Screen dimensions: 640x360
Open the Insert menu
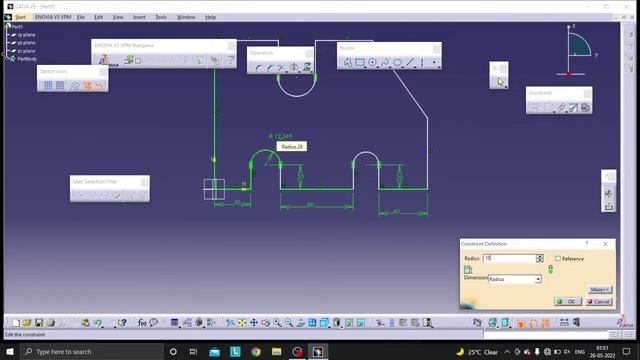[139, 17]
